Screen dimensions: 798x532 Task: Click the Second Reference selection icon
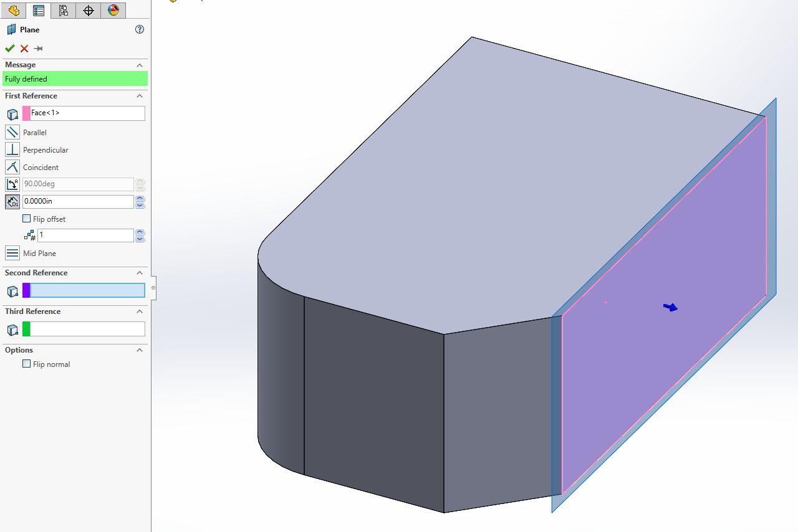point(12,292)
